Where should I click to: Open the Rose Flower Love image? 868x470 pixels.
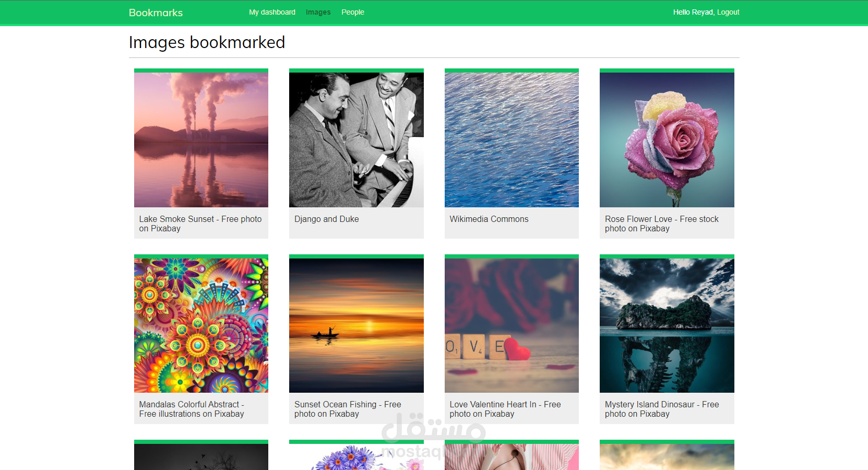[667, 140]
